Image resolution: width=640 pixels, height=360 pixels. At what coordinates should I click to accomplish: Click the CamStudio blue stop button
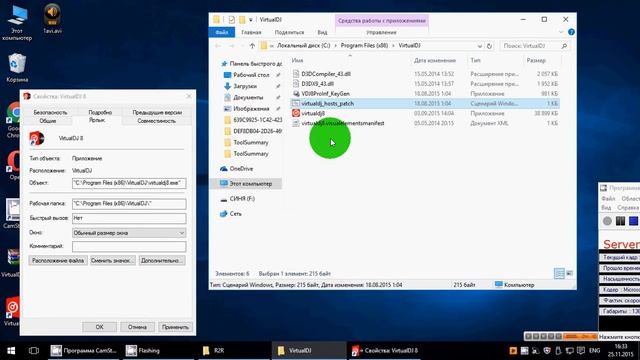point(633,221)
